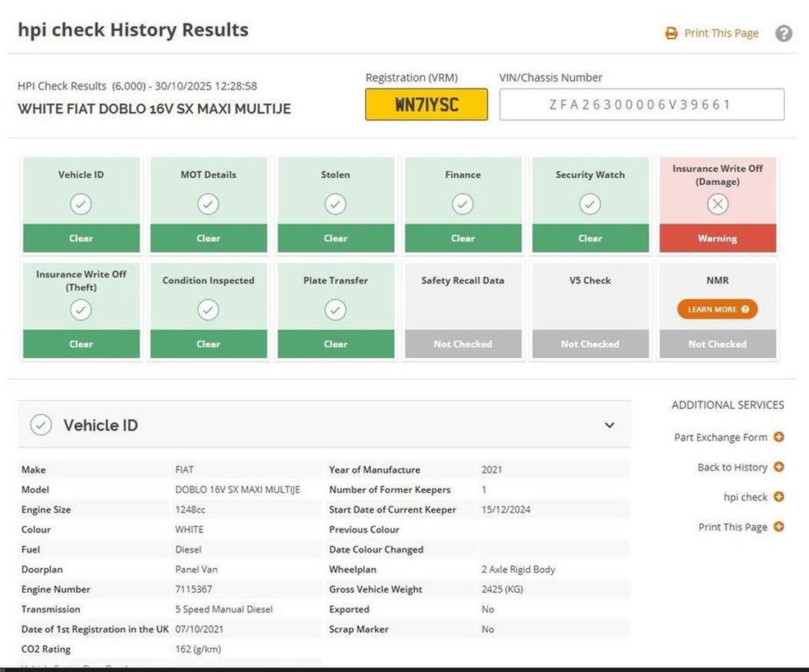Click the plus icon beside hpi check
The width and height of the screenshot is (809, 672).
coord(779,496)
